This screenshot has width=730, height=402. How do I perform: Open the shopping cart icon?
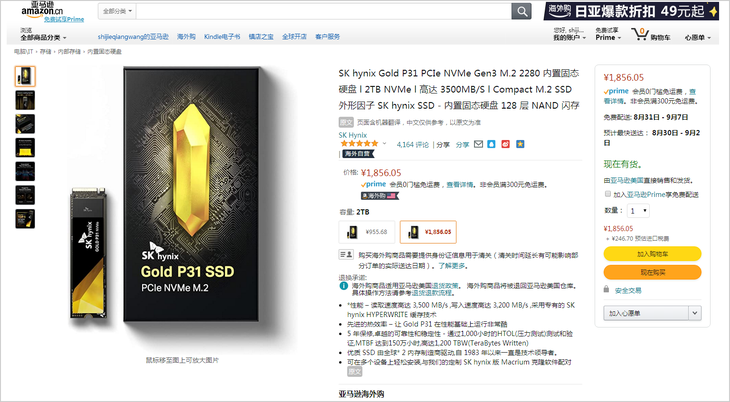point(640,34)
